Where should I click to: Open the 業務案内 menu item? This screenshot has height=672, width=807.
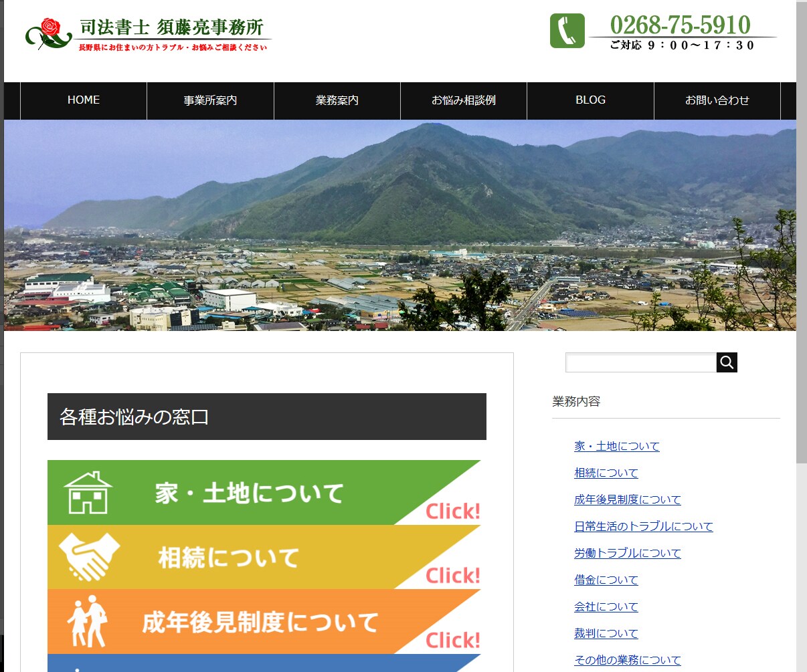coord(337,100)
